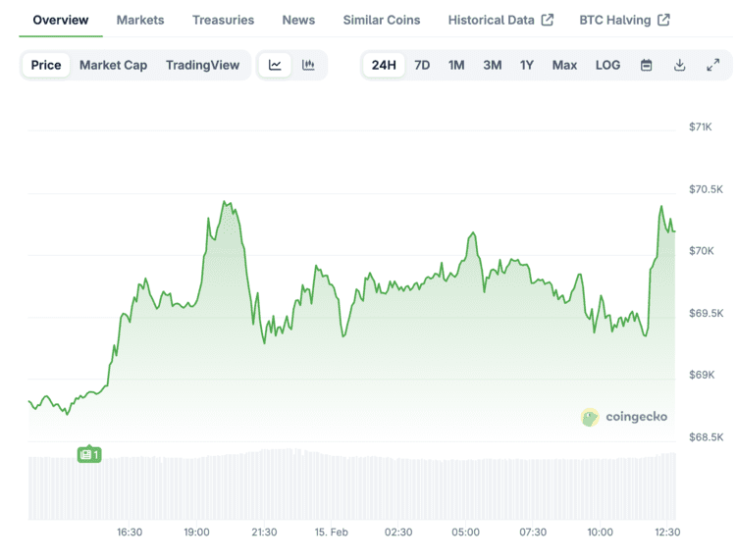
Task: Select the line chart view icon
Action: pos(276,66)
